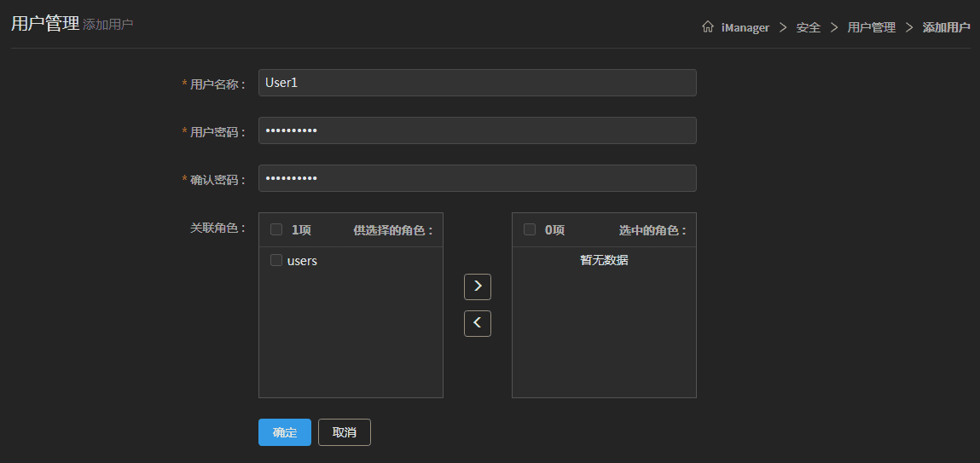Image resolution: width=980 pixels, height=463 pixels.
Task: Cancel with the 取消 button
Action: pos(344,432)
